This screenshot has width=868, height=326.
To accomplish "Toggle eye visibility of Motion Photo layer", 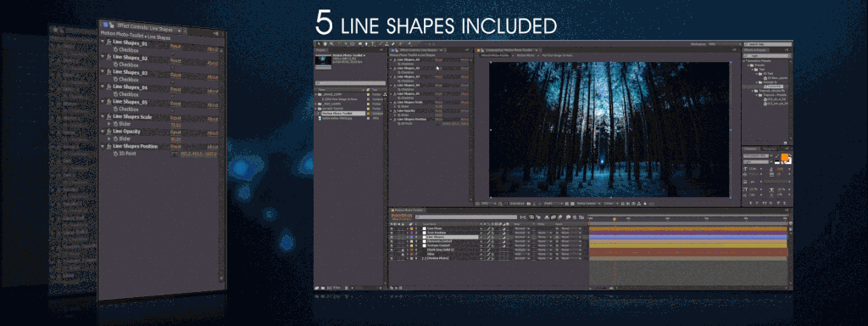I will coord(392,258).
